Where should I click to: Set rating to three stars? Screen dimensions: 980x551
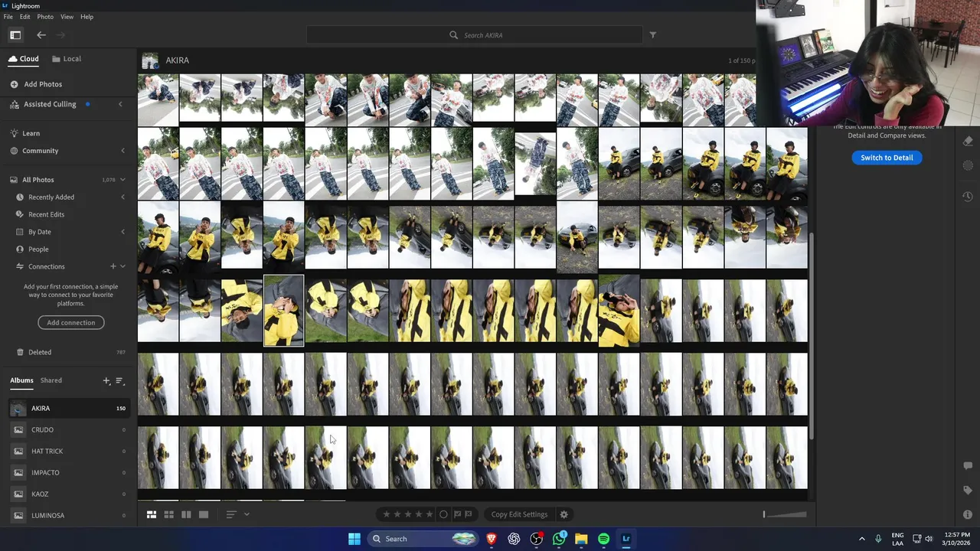(408, 514)
